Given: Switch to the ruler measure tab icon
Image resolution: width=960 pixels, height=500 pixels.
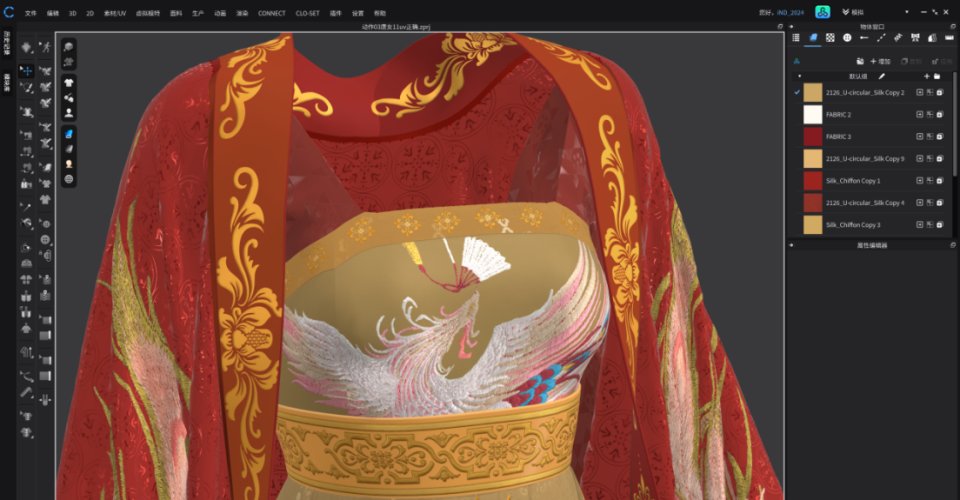Looking at the screenshot, I should click(949, 38).
